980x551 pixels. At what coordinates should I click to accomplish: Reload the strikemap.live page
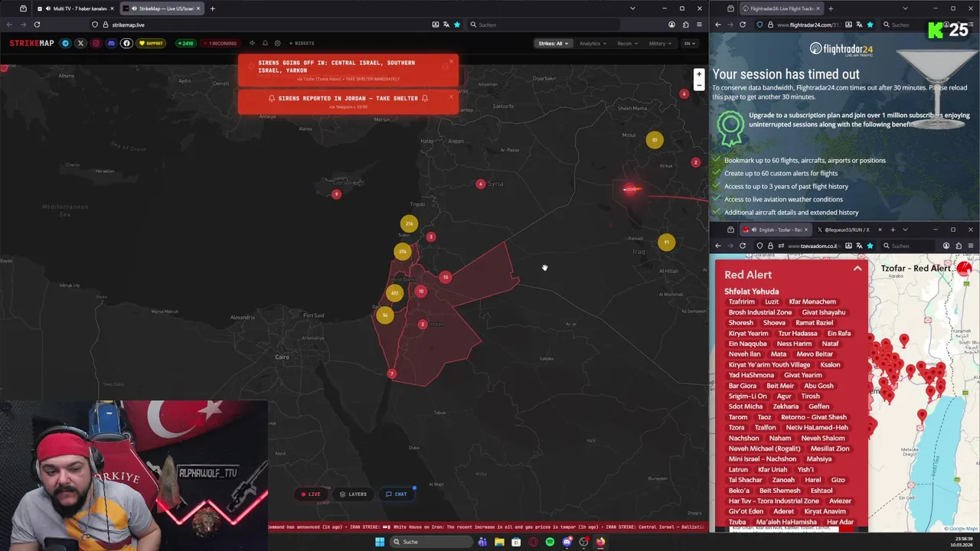(37, 24)
